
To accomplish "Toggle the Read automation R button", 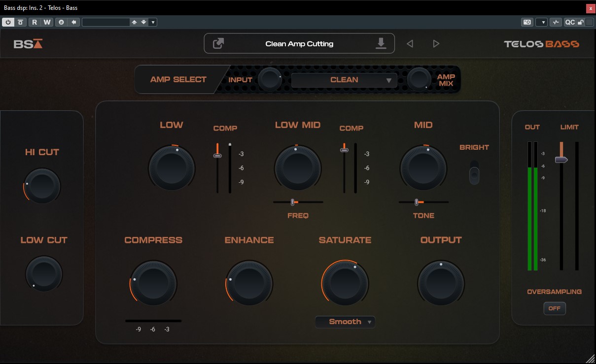I will 35,22.
